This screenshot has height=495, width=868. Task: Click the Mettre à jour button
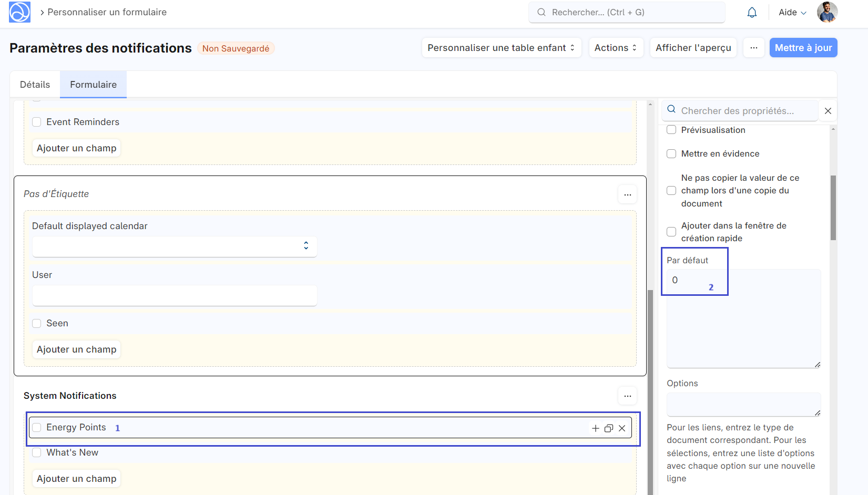click(x=803, y=47)
